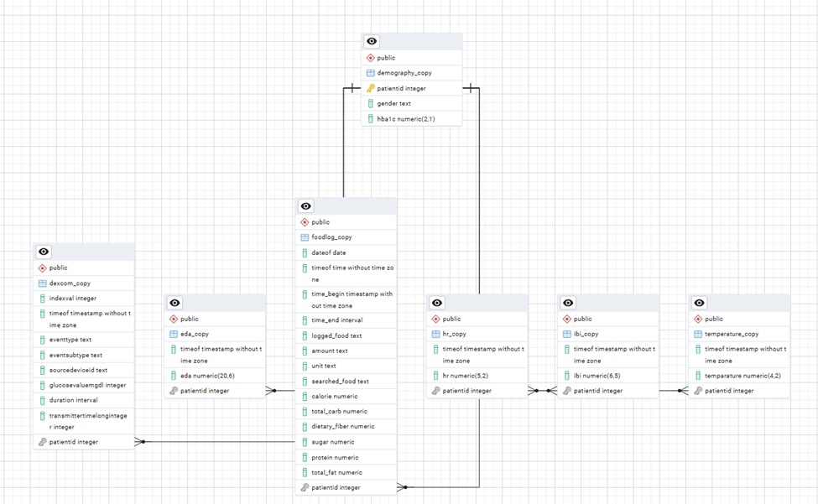
Task: Toggle eye icon on dexcom_copy table
Action: (x=44, y=252)
